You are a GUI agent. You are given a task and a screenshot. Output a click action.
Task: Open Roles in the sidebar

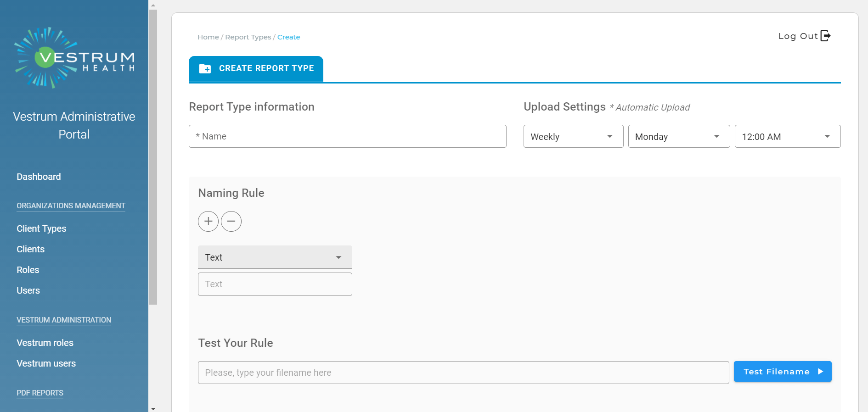28,270
